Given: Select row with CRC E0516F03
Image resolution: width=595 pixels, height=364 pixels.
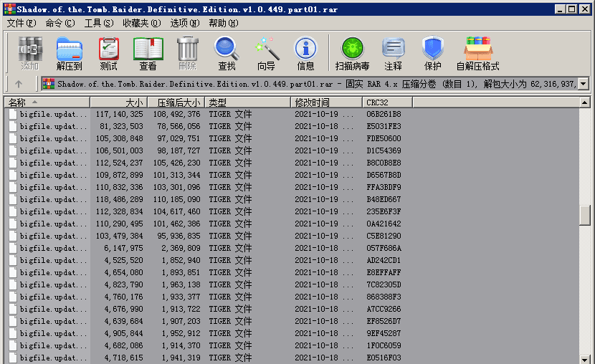Looking at the screenshot, I should point(292,358).
